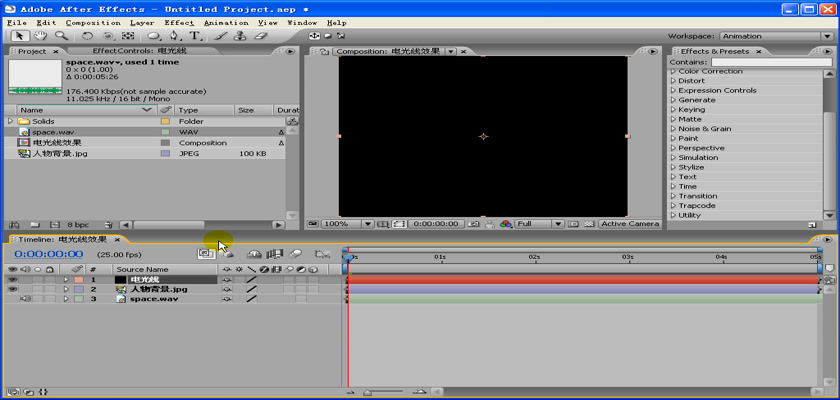
Task: Expand layer 3 space.wav properties
Action: (66, 299)
